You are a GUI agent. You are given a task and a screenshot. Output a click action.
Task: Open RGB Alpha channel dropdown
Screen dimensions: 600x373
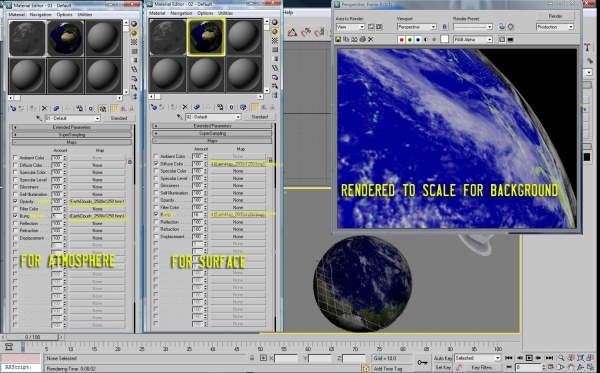click(x=489, y=39)
